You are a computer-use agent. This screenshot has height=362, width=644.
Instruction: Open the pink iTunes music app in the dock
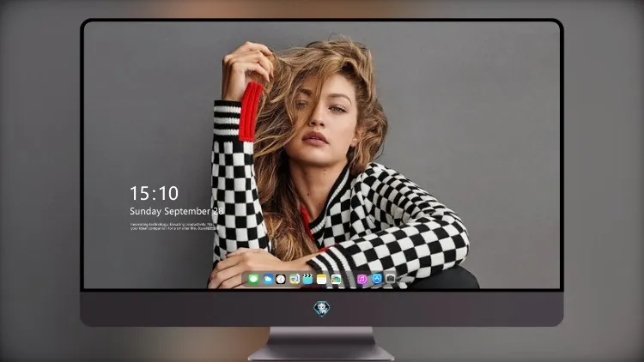point(361,279)
